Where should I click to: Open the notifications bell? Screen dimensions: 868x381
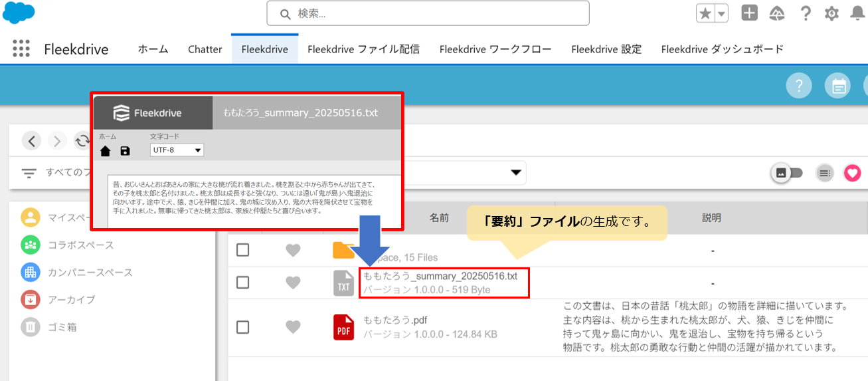tap(857, 13)
